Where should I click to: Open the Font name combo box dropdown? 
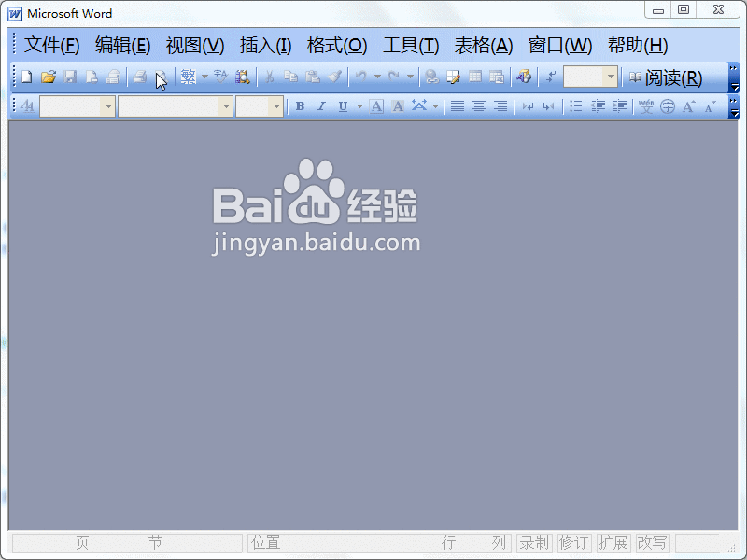click(x=225, y=106)
